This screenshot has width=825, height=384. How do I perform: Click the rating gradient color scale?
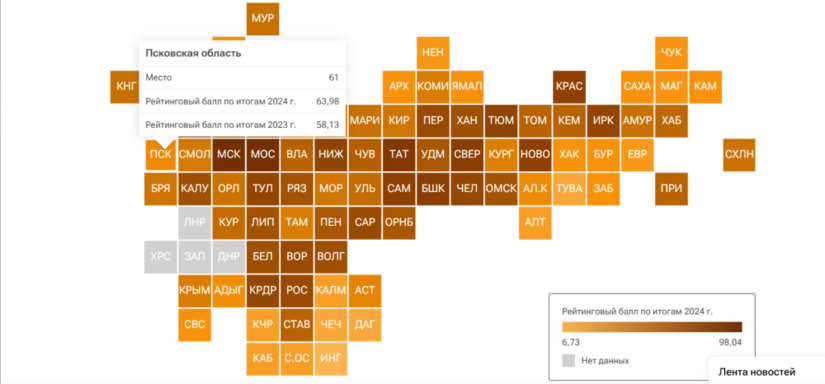click(652, 327)
